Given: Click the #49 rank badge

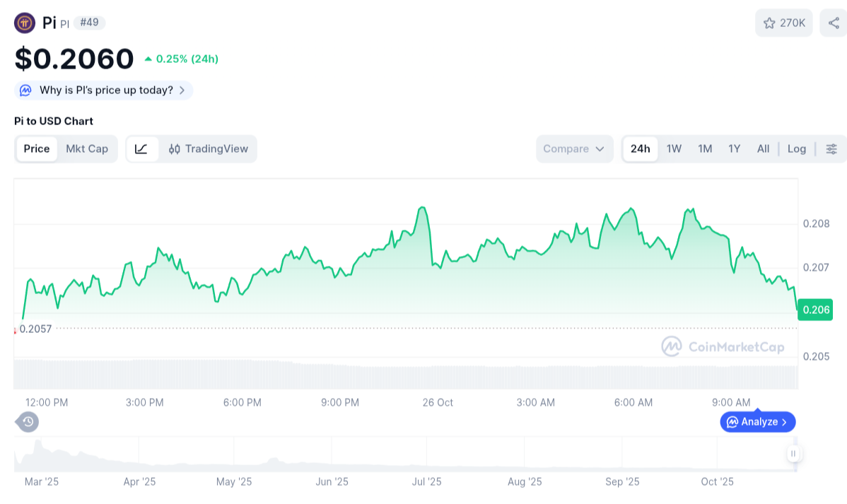Looking at the screenshot, I should (x=89, y=23).
